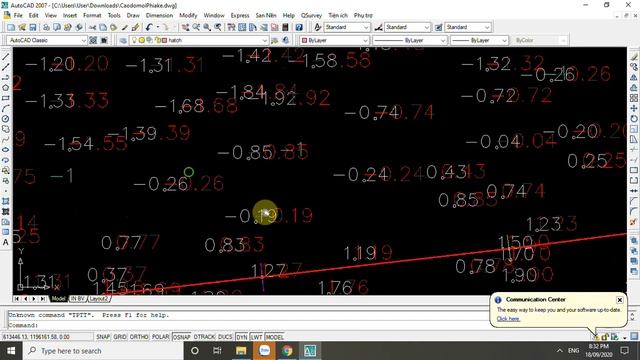Image resolution: width=640 pixels, height=360 pixels.
Task: Open the undo history dropdown arrow
Action: 158,27
